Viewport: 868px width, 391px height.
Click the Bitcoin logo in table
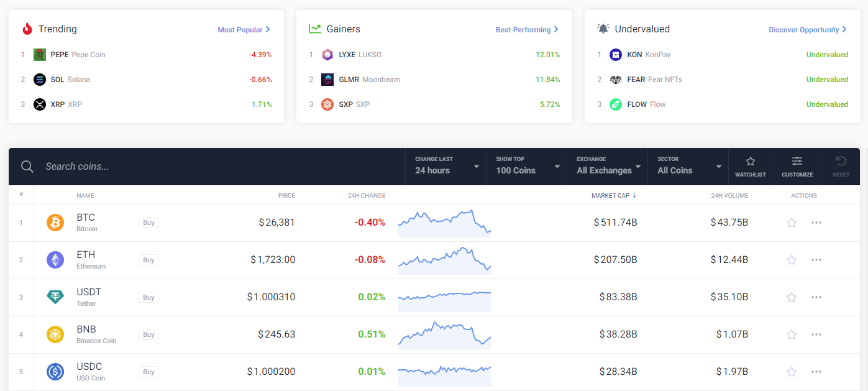(55, 223)
